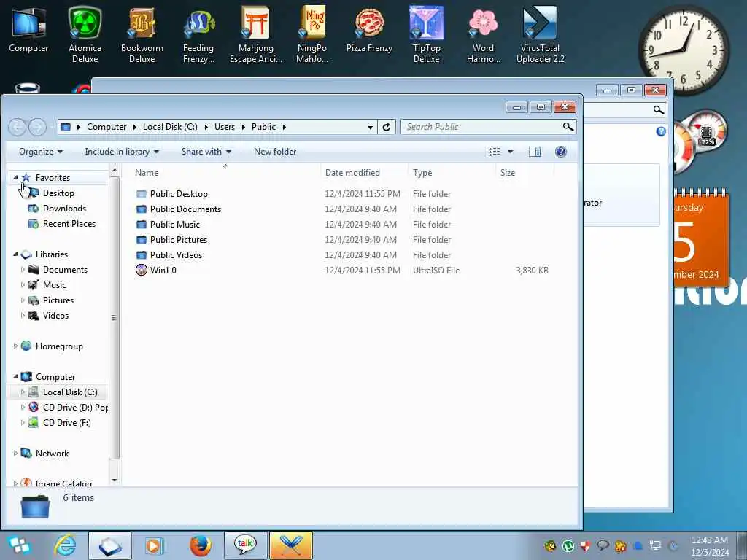Launch Bookworm Deluxe desktop shortcut

(x=142, y=34)
